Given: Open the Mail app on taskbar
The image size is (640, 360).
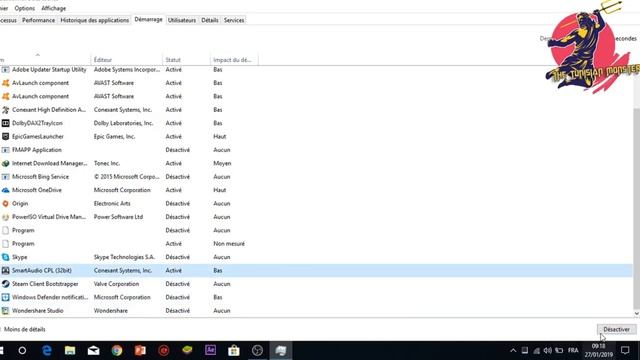Looking at the screenshot, I should tap(93, 351).
